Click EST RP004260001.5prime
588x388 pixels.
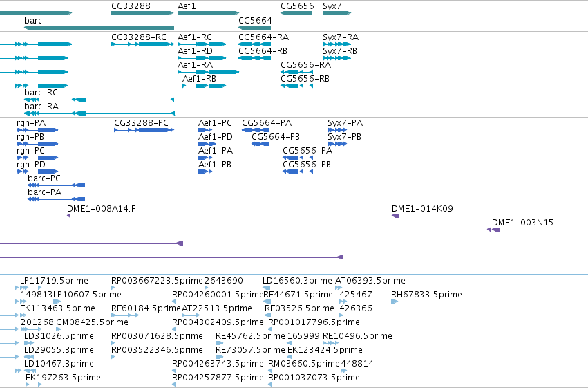(218, 295)
